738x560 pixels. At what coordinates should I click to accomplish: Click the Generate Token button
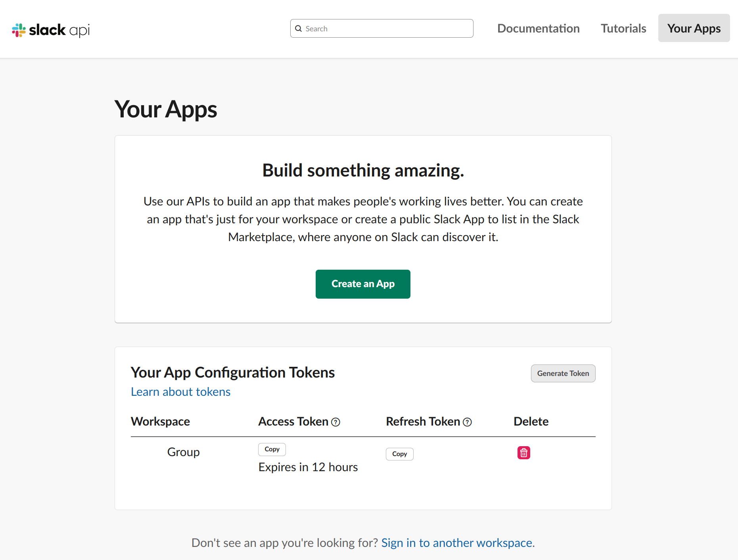coord(563,373)
